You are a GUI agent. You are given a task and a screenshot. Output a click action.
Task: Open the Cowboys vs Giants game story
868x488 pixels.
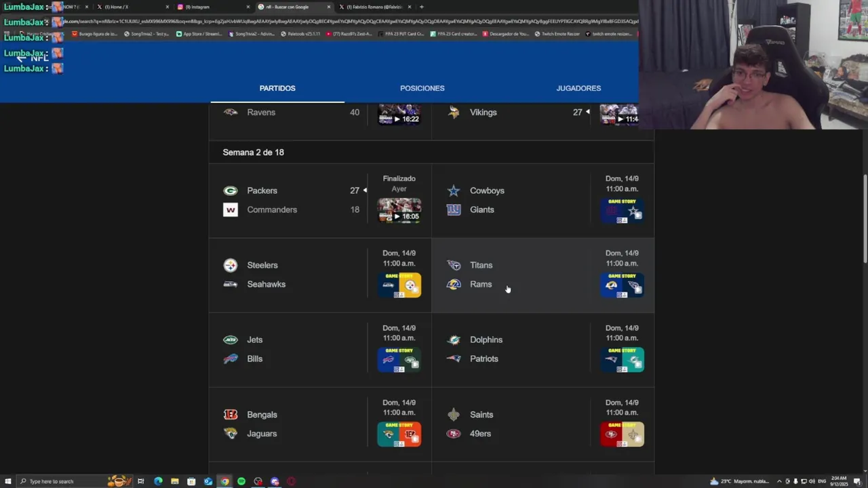pyautogui.click(x=622, y=210)
